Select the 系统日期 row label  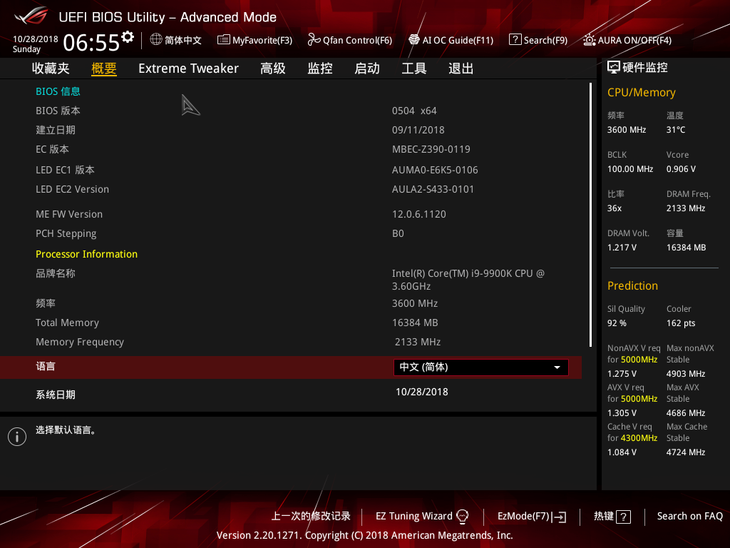click(55, 395)
